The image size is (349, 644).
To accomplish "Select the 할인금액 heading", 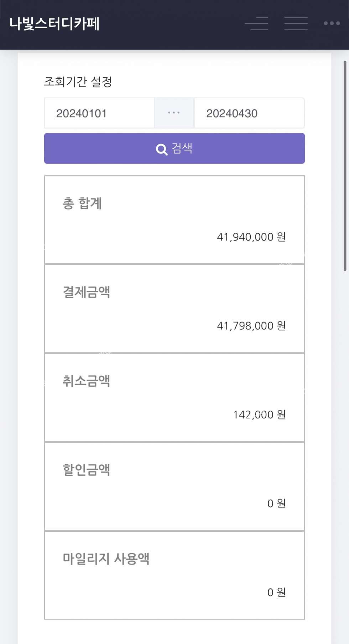I will tap(86, 470).
